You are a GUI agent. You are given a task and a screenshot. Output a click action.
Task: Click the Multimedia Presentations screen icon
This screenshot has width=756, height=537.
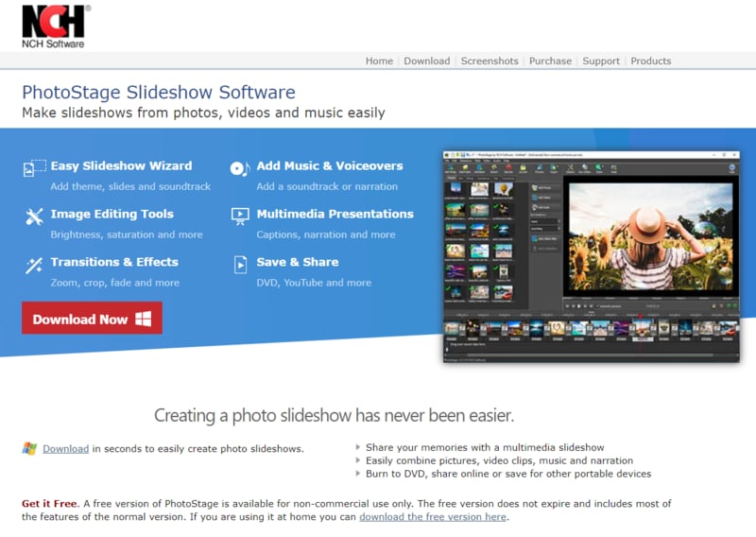[240, 217]
